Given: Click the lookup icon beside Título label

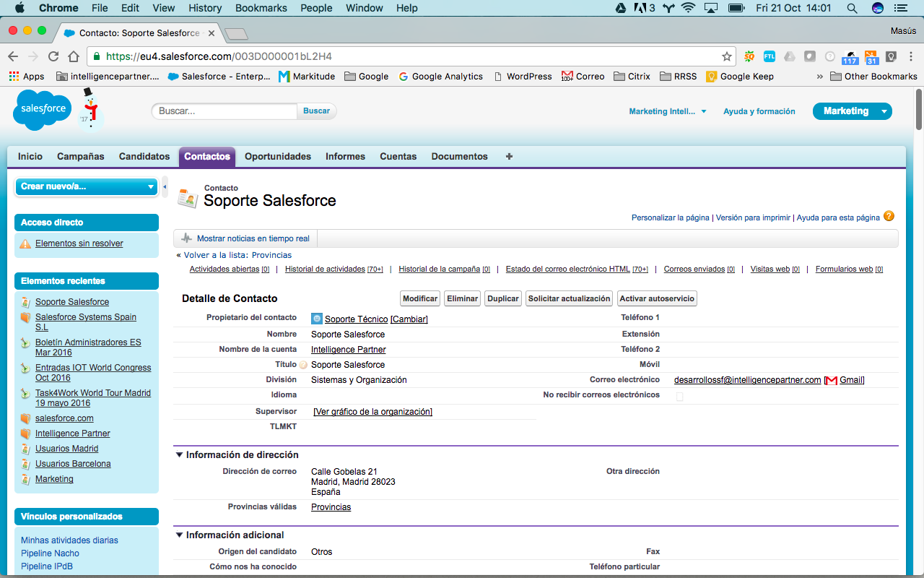Looking at the screenshot, I should click(303, 366).
